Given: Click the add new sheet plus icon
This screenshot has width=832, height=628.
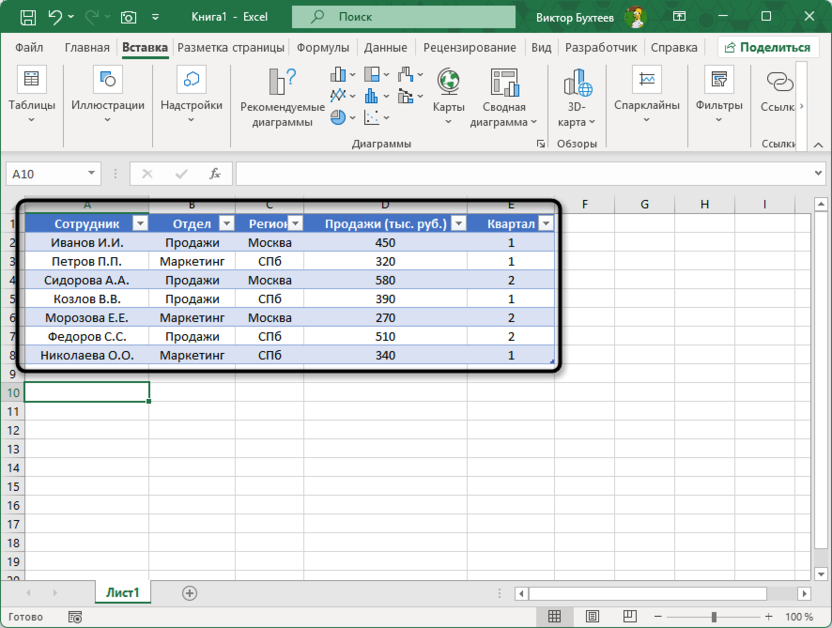Looking at the screenshot, I should [189, 593].
